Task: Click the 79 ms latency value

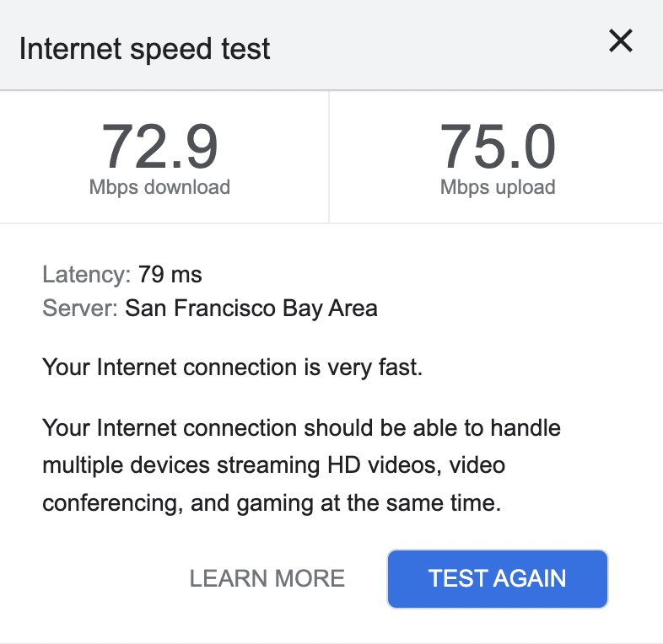Action: point(170,275)
